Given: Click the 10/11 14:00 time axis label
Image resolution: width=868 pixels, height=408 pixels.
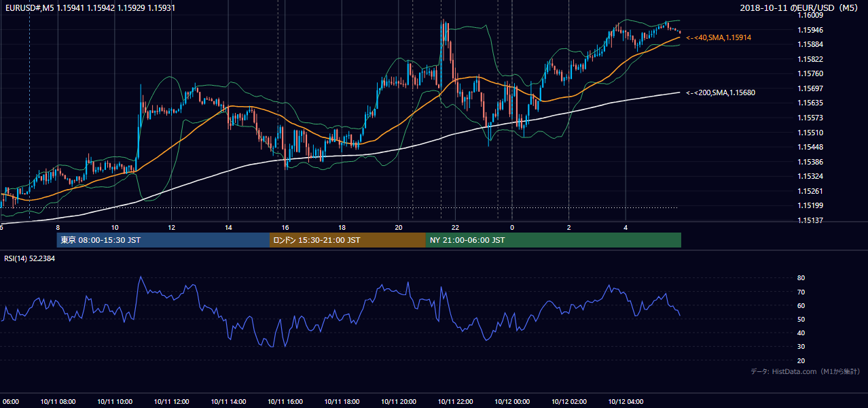Looking at the screenshot, I should coord(228,401).
